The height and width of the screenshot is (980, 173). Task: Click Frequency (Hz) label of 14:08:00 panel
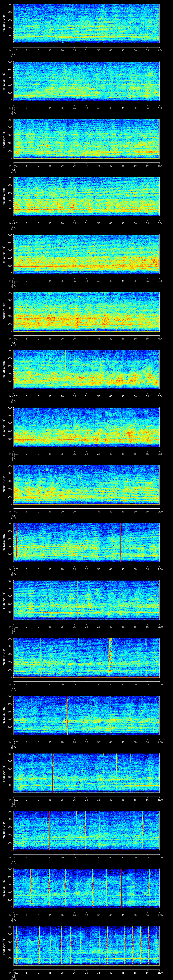click(4, 427)
